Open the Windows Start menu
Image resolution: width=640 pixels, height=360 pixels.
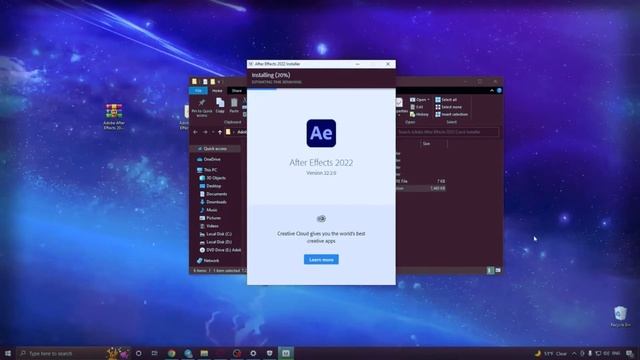click(x=8, y=353)
